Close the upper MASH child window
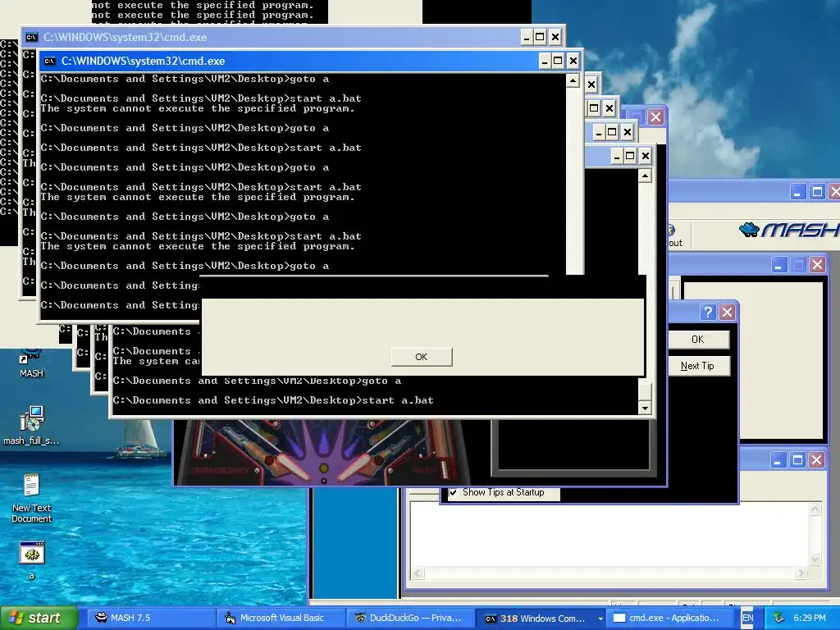 [817, 265]
